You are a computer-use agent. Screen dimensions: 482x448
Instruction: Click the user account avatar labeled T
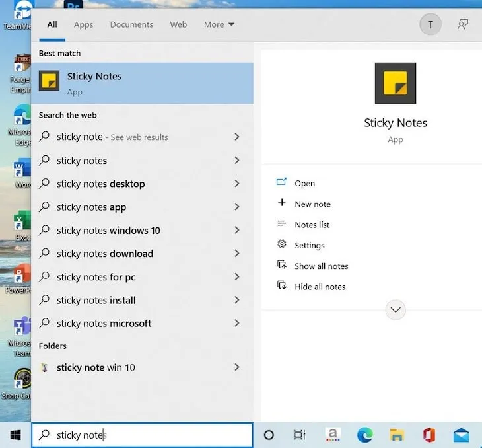(430, 24)
